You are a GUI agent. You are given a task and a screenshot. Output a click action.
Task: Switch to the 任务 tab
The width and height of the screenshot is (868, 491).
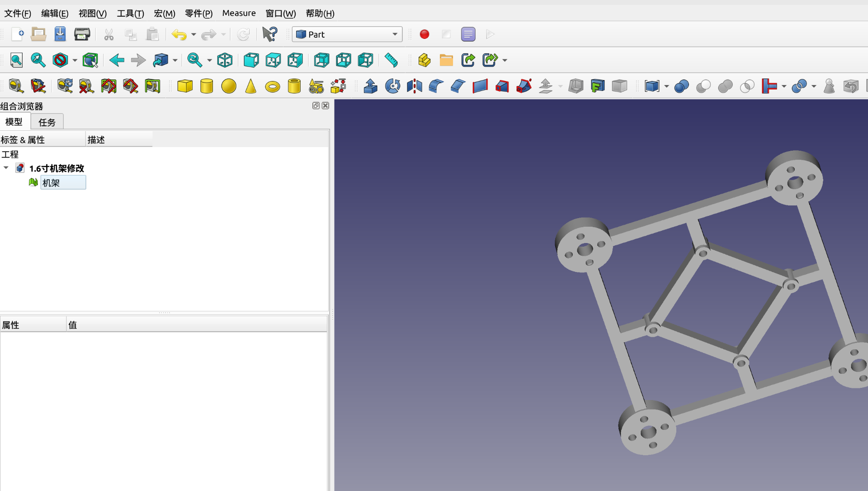pyautogui.click(x=47, y=122)
